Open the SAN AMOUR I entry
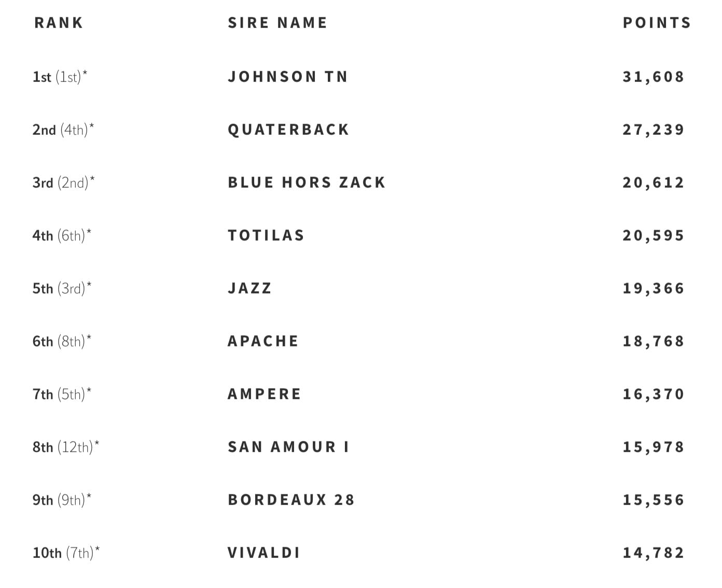722x588 pixels. [x=288, y=447]
